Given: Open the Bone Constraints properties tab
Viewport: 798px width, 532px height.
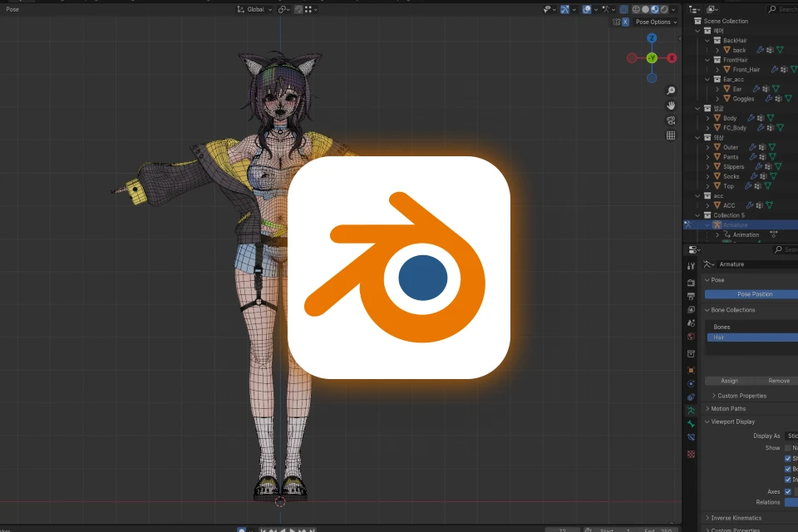Looking at the screenshot, I should [x=691, y=437].
